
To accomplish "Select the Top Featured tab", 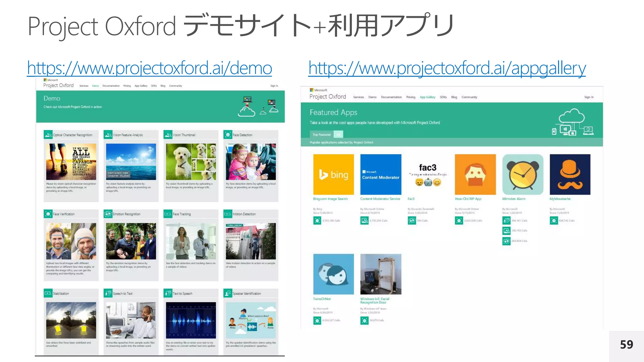I will point(321,134).
